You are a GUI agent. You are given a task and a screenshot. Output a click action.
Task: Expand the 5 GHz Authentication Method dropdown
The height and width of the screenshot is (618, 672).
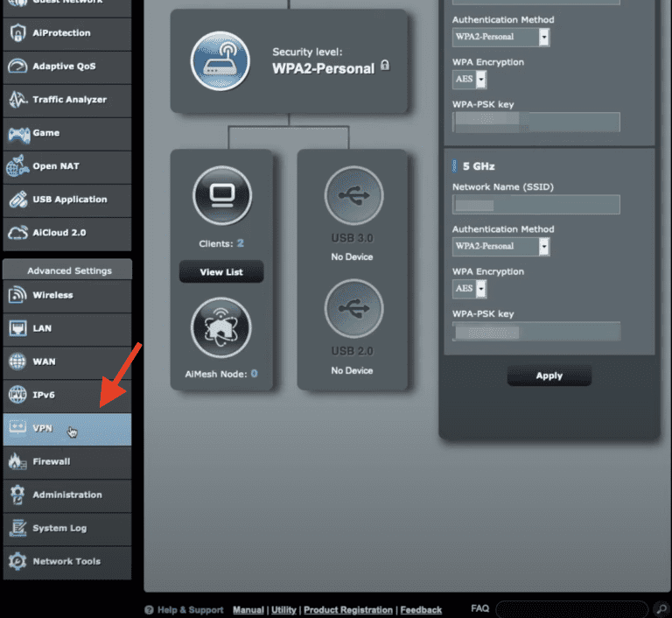pos(501,246)
